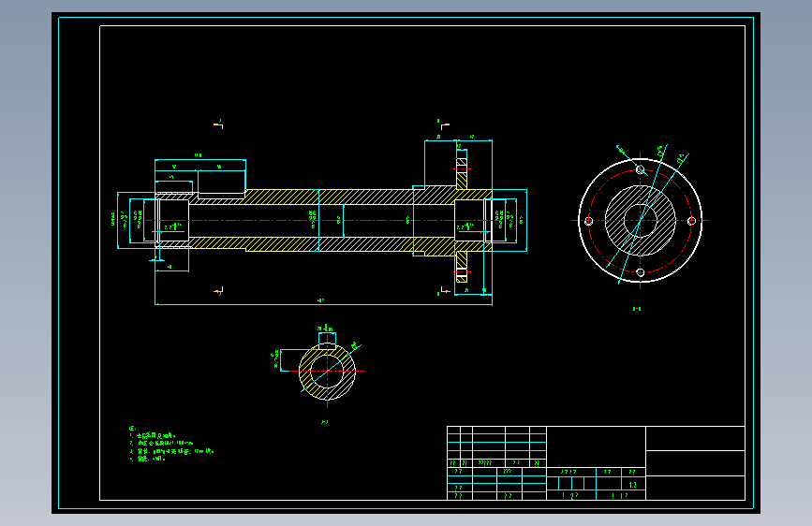Viewport: 812px width, 526px height.
Task: Click the green technical notes text block
Action: (x=170, y=444)
